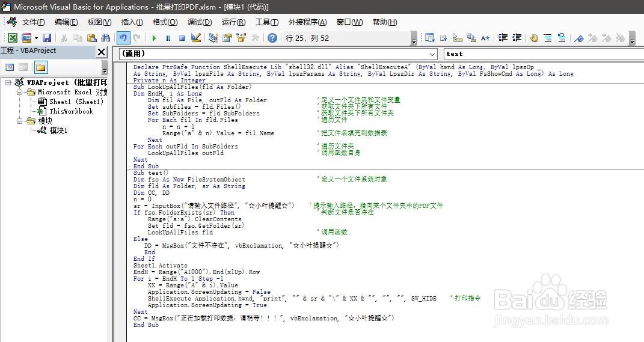
Task: Click the Insert UserForm toolbar icon
Action: (26, 38)
